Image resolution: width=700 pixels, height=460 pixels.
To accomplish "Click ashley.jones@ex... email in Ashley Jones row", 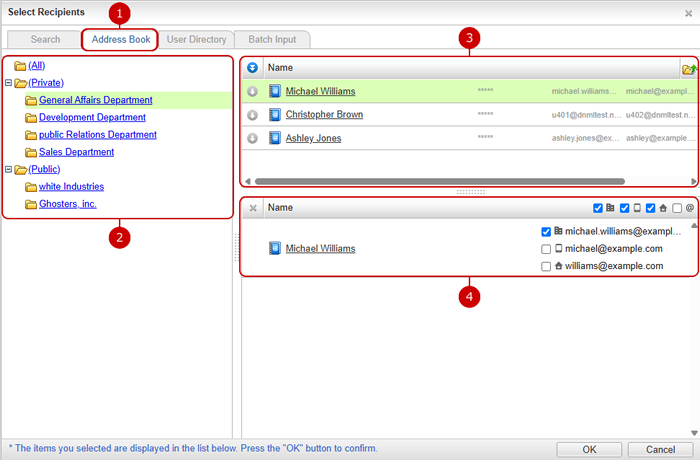I will pyautogui.click(x=585, y=138).
